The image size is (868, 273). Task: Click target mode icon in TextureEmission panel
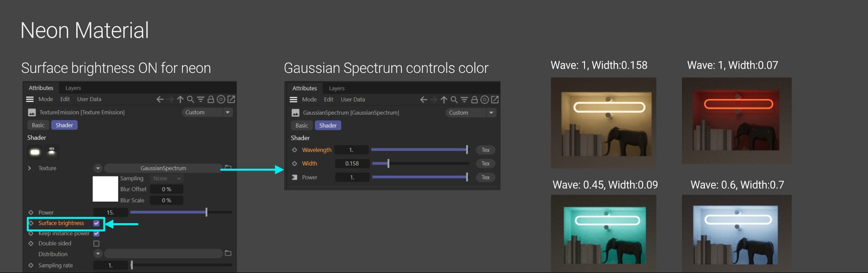tap(221, 99)
